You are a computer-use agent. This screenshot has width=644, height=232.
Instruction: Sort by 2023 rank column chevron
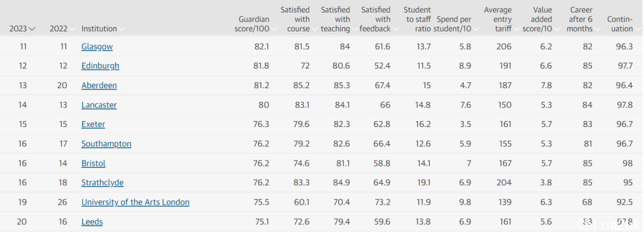click(32, 29)
